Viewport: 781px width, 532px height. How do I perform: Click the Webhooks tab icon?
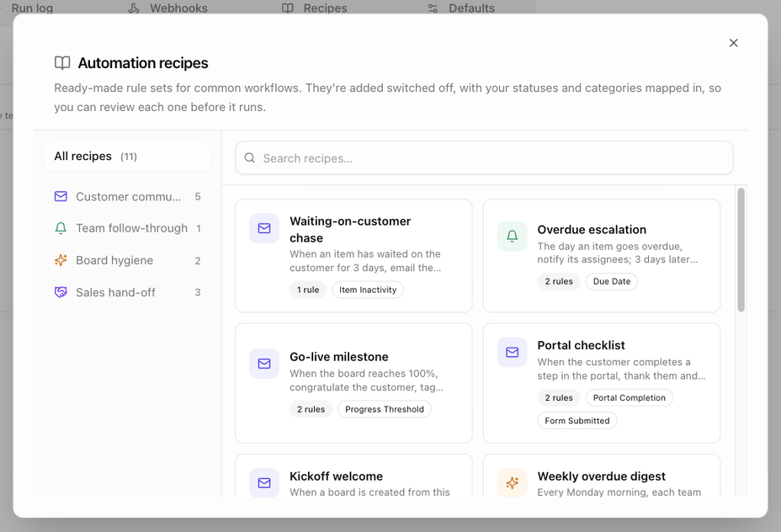coord(134,8)
